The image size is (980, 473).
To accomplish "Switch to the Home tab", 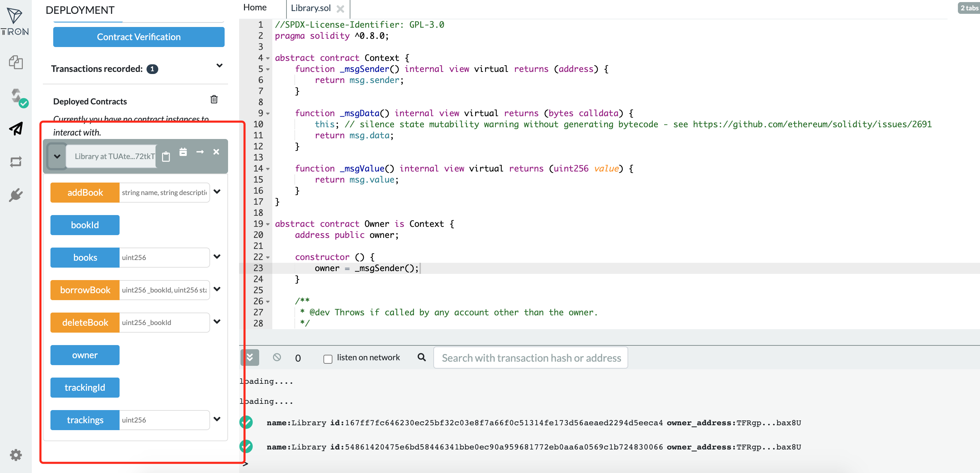I will 255,8.
